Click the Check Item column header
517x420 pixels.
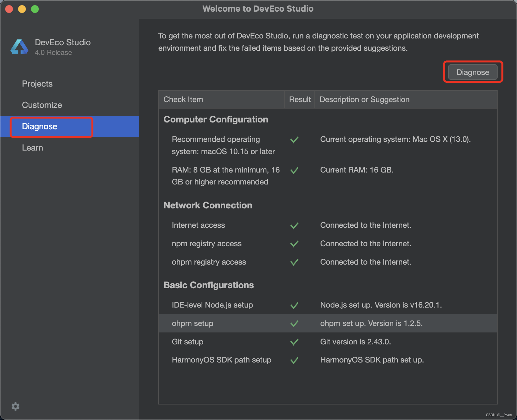click(221, 100)
